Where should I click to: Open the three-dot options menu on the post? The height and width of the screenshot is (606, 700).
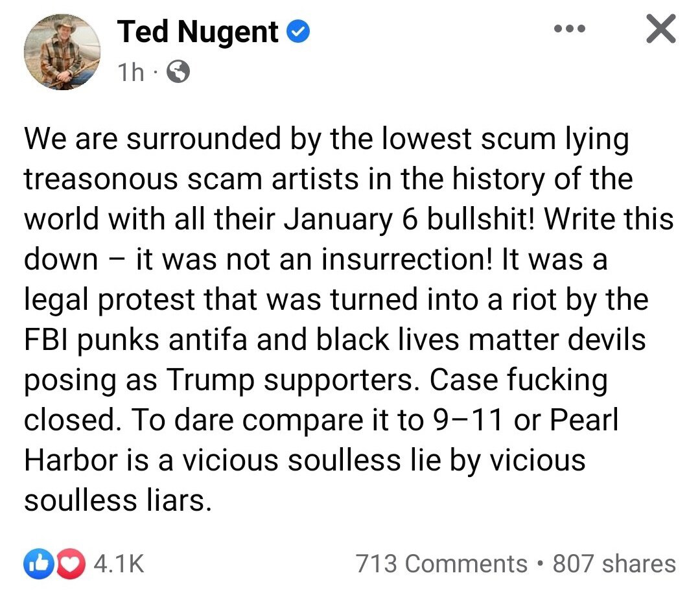point(569,29)
